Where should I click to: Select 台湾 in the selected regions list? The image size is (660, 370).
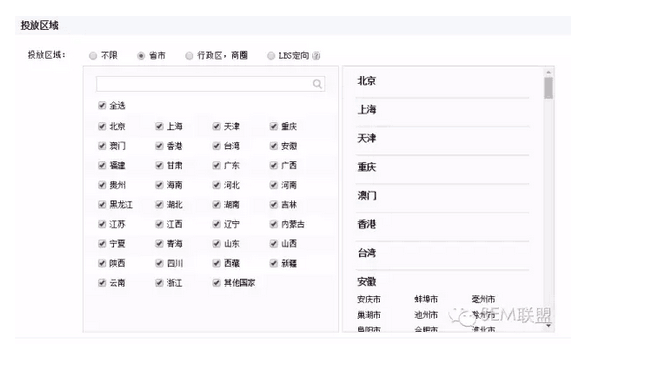click(x=367, y=253)
